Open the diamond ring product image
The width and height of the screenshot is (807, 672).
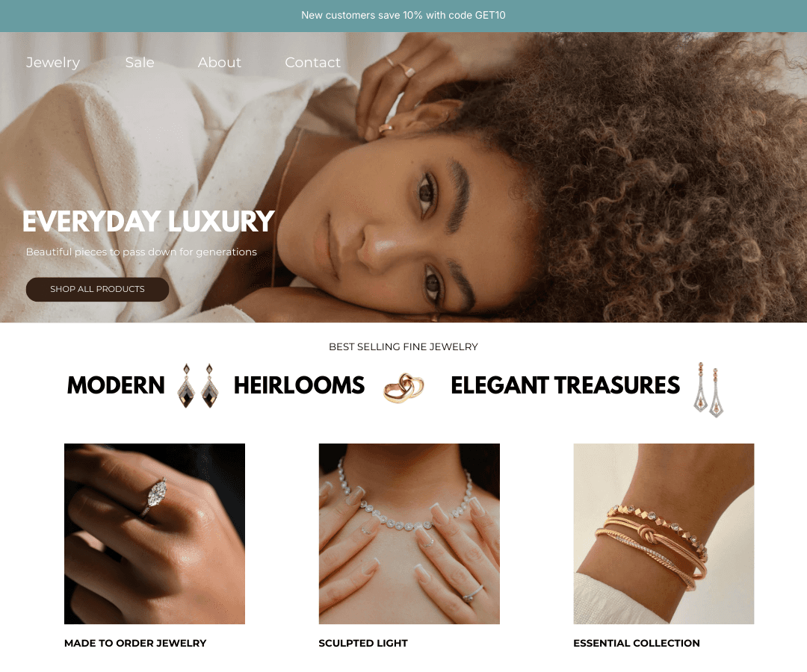tap(155, 534)
